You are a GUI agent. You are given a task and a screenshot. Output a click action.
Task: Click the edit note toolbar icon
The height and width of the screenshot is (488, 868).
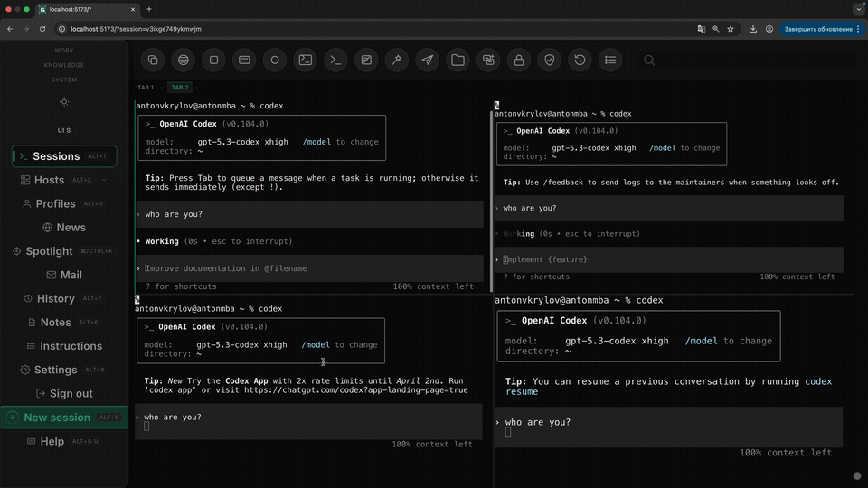(x=366, y=60)
